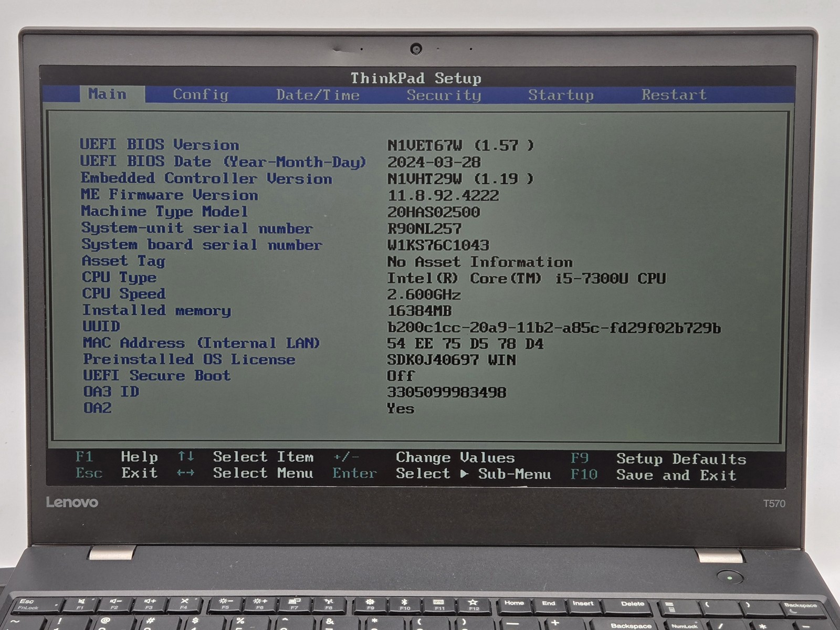
Task: Click F10 Save and Exit
Action: pyautogui.click(x=654, y=475)
